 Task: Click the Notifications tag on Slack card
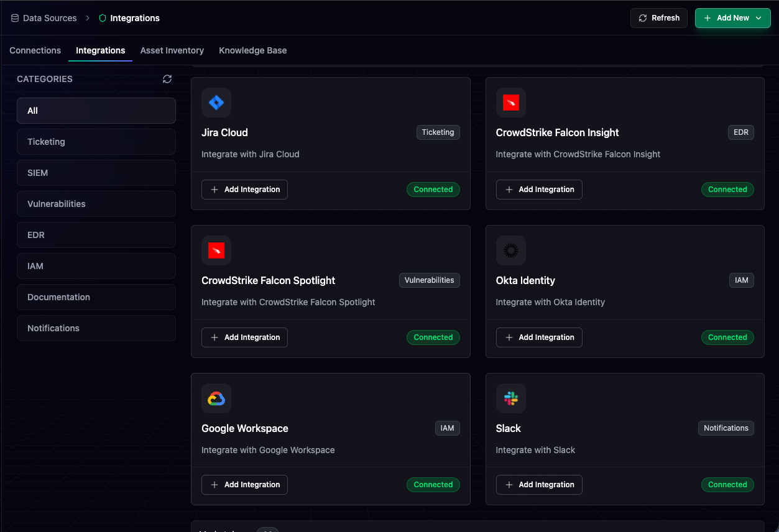coord(726,428)
